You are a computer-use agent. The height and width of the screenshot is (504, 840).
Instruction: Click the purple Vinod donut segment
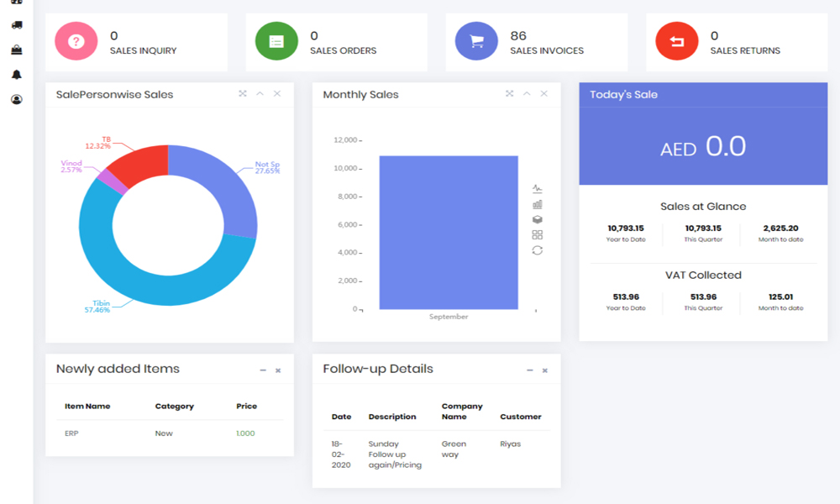[x=113, y=181]
